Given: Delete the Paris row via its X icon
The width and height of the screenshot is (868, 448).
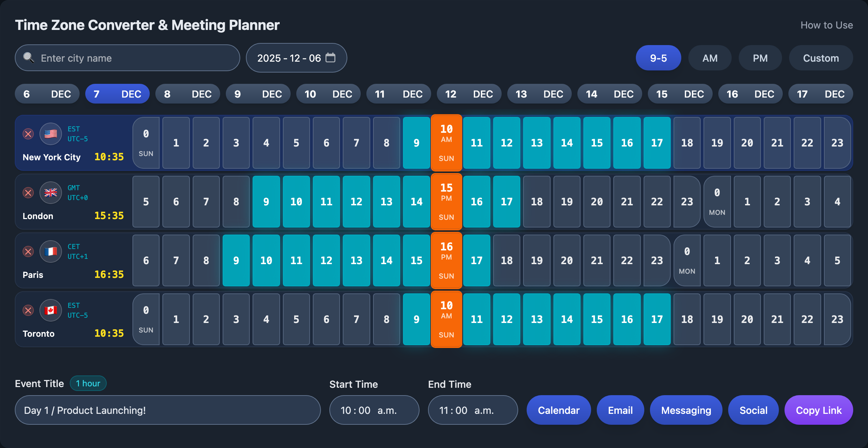Looking at the screenshot, I should pos(28,251).
